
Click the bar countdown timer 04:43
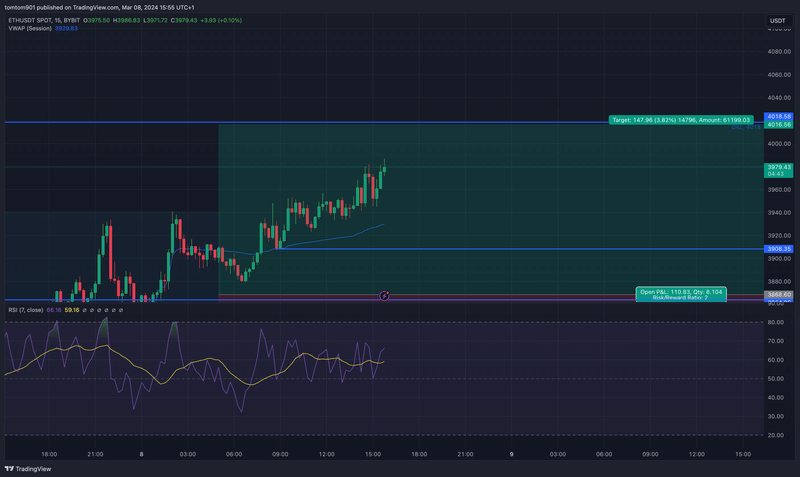click(776, 174)
